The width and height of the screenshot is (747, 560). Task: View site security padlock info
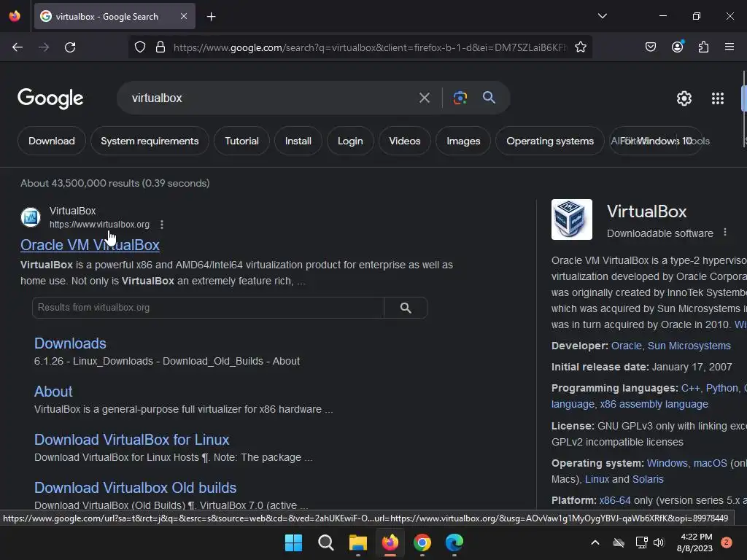(x=160, y=47)
